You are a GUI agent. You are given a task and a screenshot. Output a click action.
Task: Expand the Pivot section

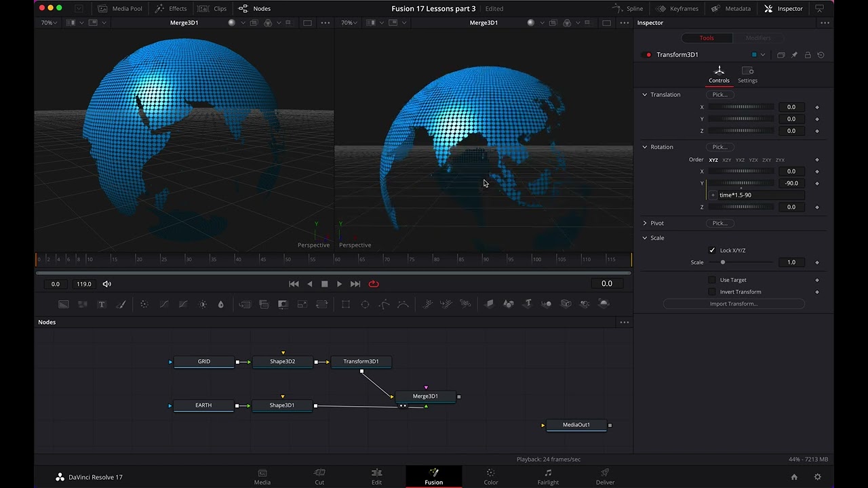645,223
